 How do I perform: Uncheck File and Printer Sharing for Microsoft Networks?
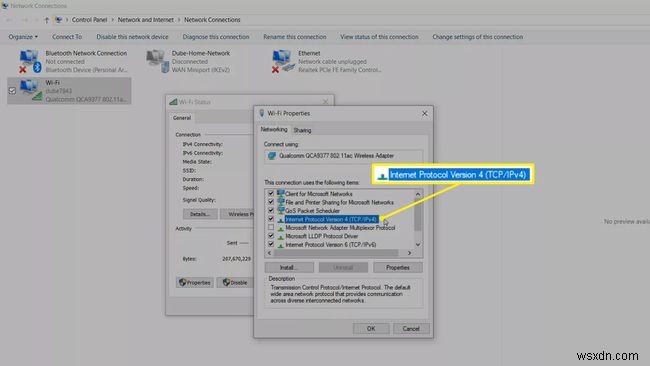point(271,202)
